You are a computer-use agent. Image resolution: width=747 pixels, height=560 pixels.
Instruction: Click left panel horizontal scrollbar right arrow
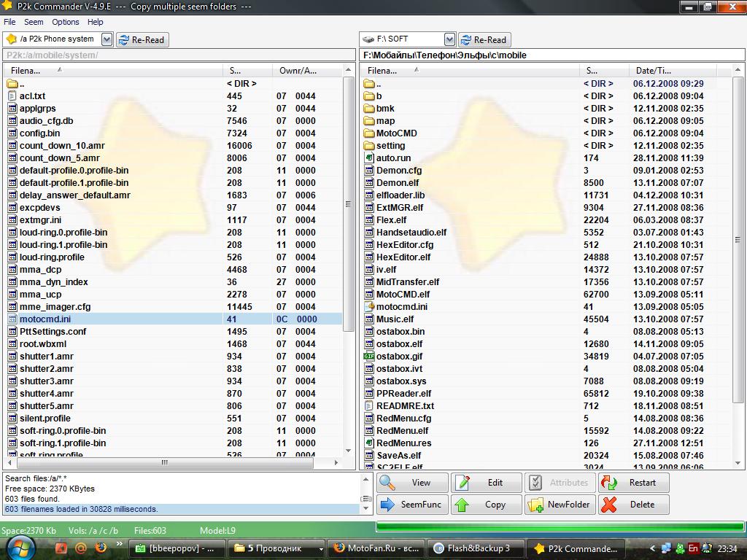click(336, 462)
